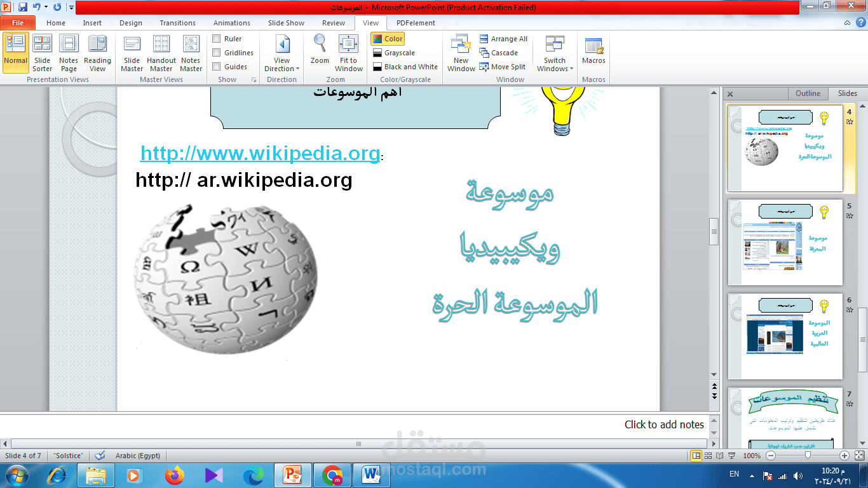The width and height of the screenshot is (868, 488).
Task: Open Slide Sorter view
Action: tap(43, 53)
